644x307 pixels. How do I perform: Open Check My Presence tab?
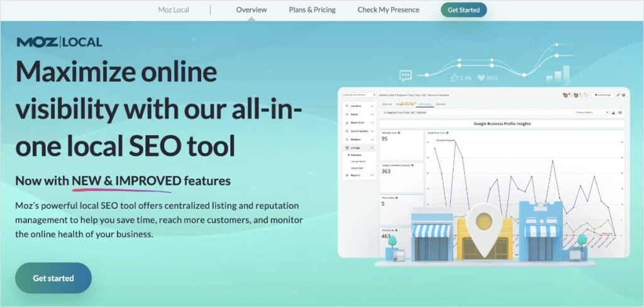coord(389,10)
